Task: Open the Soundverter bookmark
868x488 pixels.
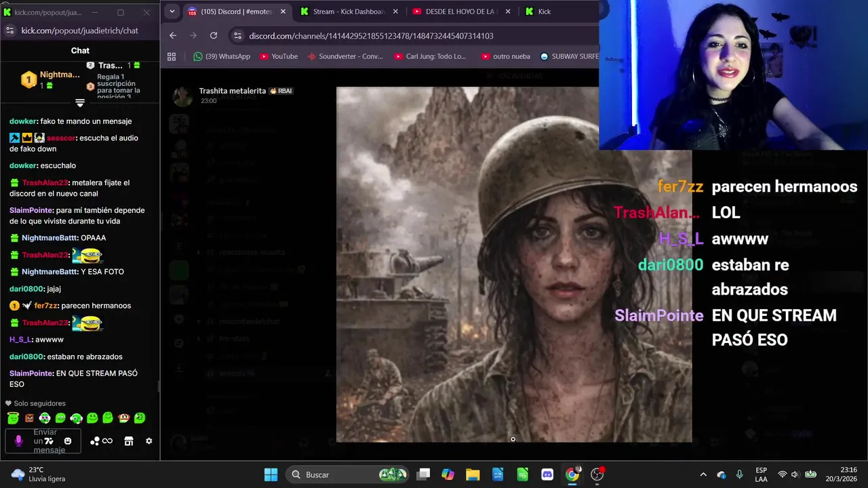Action: point(345,56)
